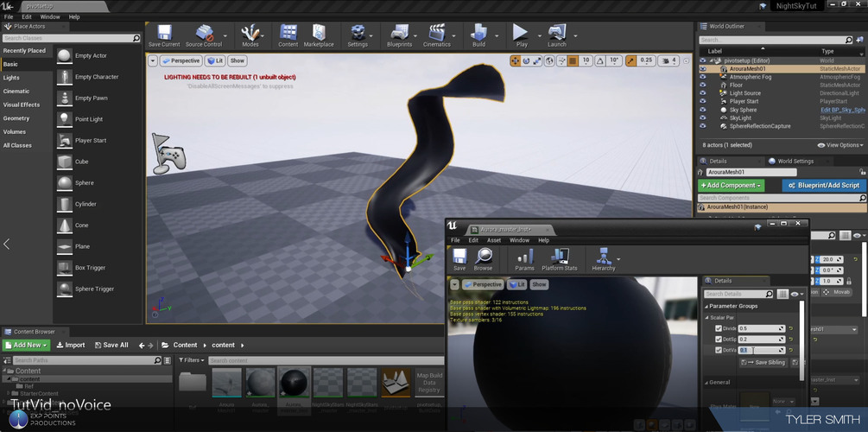868x432 pixels.
Task: Select the rotate gizmo mode icon
Action: [526, 61]
